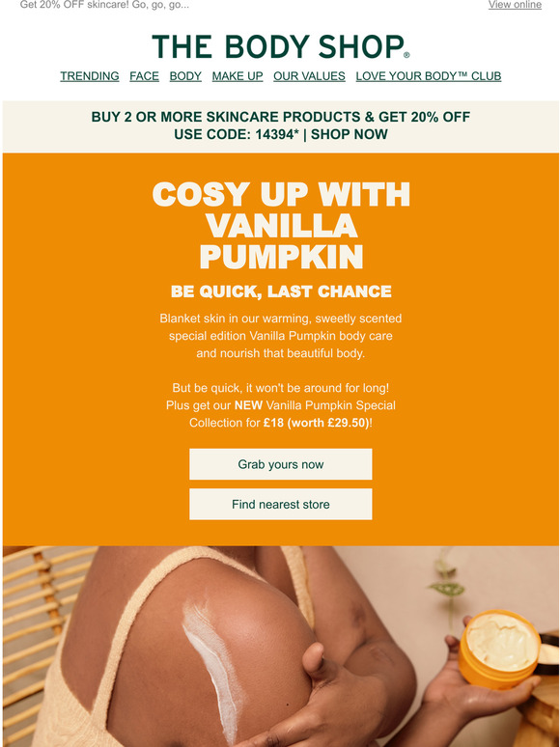Click The Body Shop logo

click(x=281, y=46)
